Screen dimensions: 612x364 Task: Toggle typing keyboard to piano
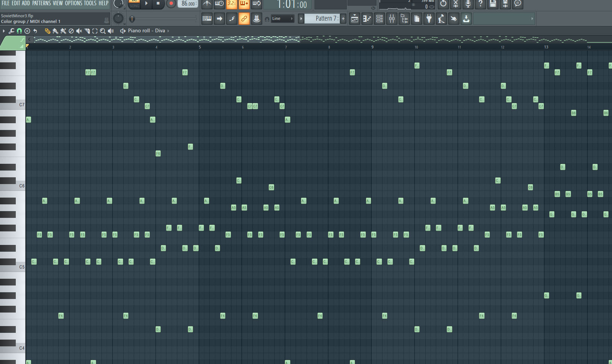pyautogui.click(x=207, y=18)
